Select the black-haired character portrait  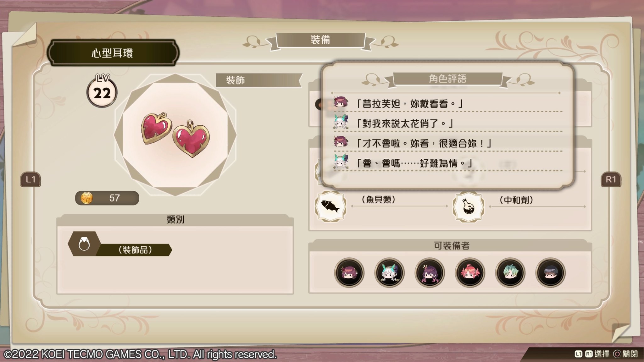(550, 272)
